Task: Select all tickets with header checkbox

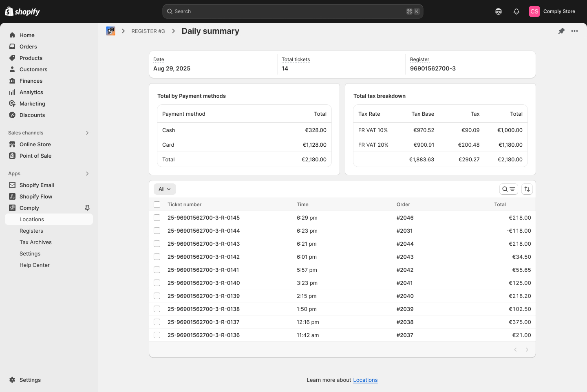Action: (x=157, y=205)
